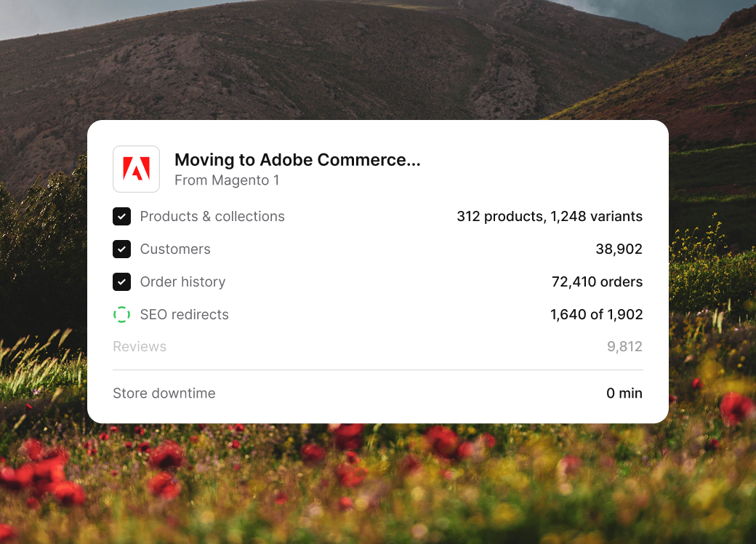Image resolution: width=756 pixels, height=544 pixels.
Task: Toggle the Products & collections checkbox
Action: 122,217
